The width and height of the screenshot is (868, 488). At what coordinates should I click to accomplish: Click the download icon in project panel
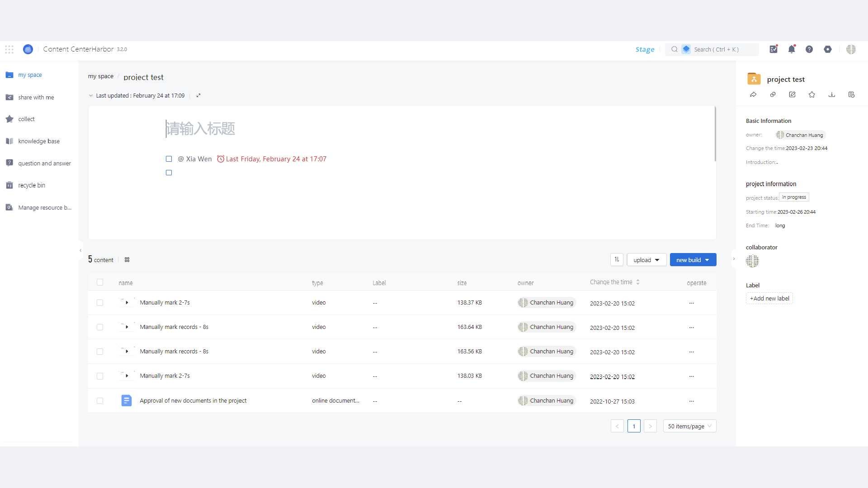pos(832,94)
